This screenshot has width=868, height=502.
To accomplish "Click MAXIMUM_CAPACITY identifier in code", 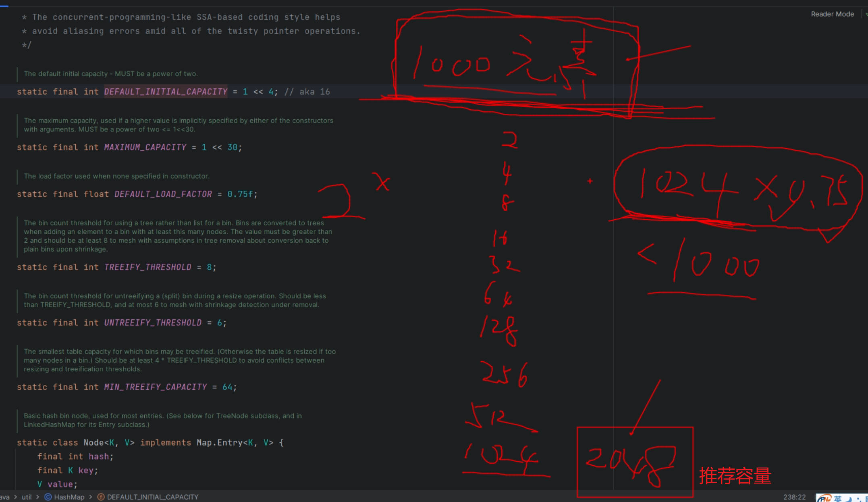I will (x=145, y=147).
